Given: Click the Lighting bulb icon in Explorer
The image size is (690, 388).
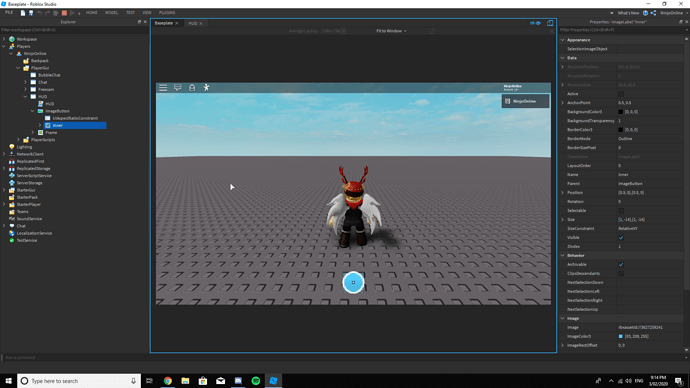Looking at the screenshot, I should (12, 147).
